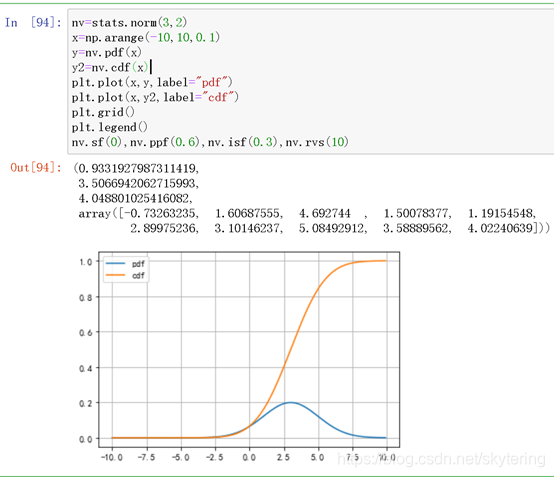Click the Out[94] output prompt

tap(36, 167)
